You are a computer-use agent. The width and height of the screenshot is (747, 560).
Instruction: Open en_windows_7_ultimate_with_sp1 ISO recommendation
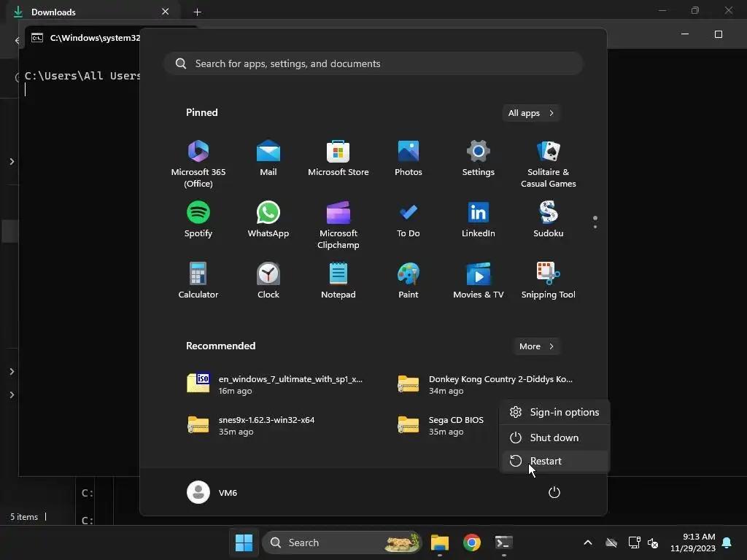275,384
